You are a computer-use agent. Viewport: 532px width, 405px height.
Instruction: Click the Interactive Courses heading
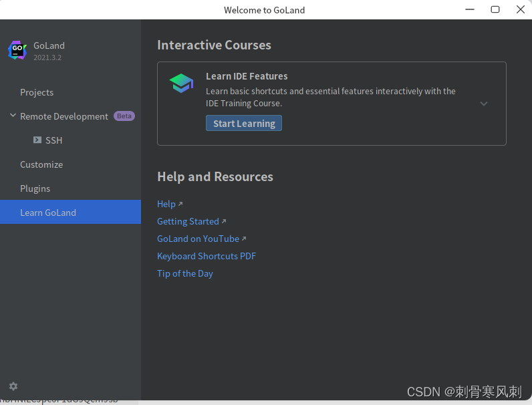pyautogui.click(x=214, y=45)
